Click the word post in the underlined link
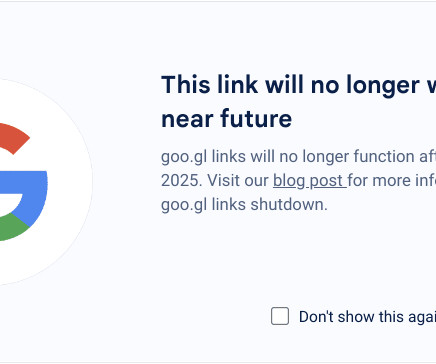 326,181
